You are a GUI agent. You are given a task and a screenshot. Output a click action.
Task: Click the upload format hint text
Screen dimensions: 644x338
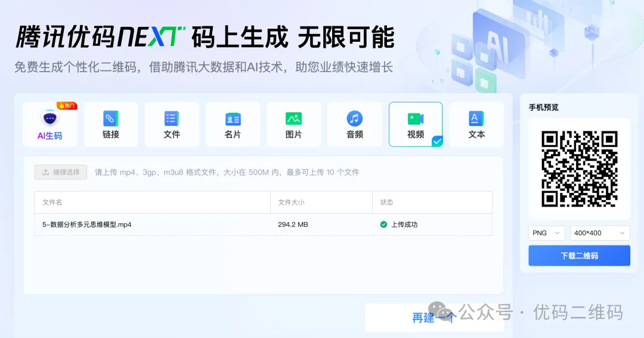pyautogui.click(x=227, y=173)
